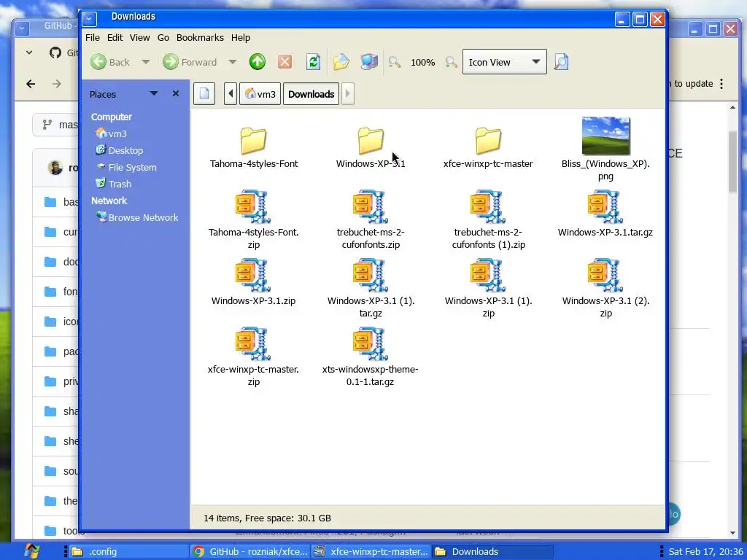Open the Chrome three-dot menu in GitHub window
Image resolution: width=747 pixels, height=560 pixels.
tap(721, 84)
